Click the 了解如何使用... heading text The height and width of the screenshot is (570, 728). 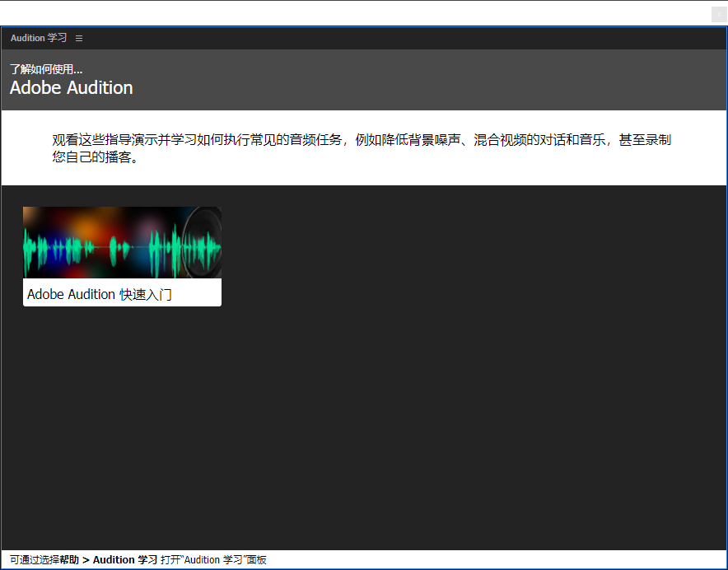(46, 69)
